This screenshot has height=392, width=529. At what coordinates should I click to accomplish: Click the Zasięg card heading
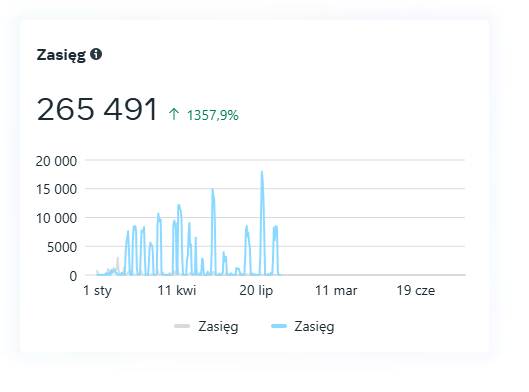(61, 55)
